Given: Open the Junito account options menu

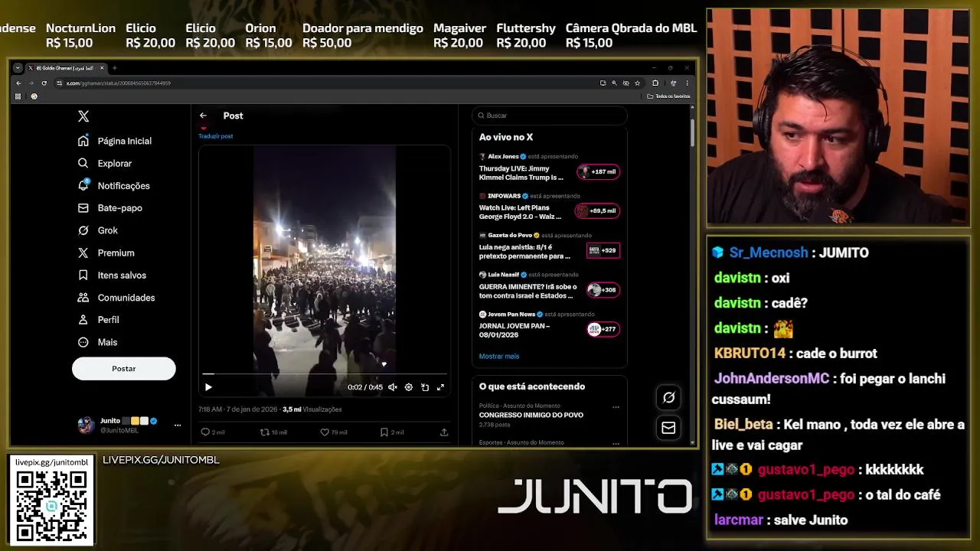Looking at the screenshot, I should (178, 425).
